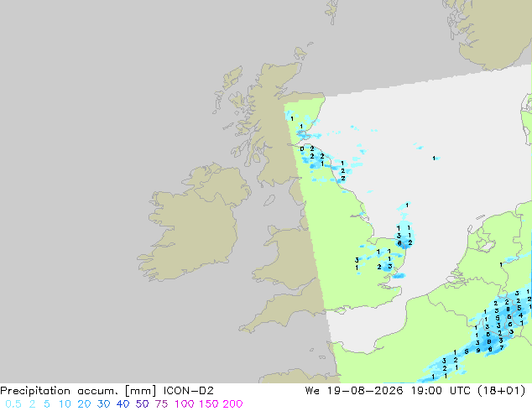Click the date '19-08-2026'
532x411 pixels.
click(x=365, y=391)
